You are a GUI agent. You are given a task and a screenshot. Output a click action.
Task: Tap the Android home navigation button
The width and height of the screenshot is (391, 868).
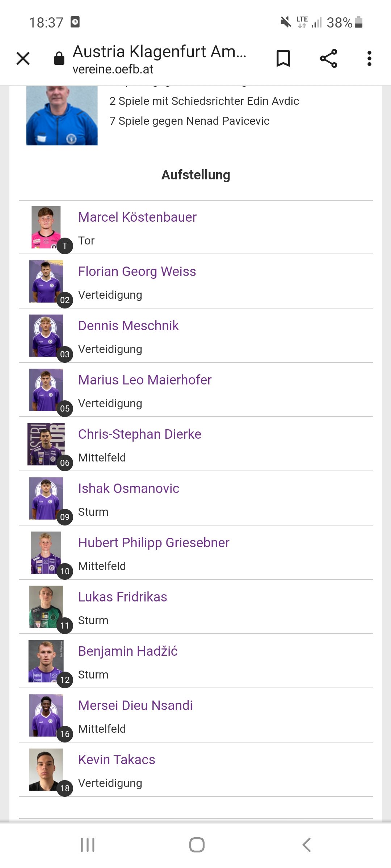pyautogui.click(x=197, y=845)
